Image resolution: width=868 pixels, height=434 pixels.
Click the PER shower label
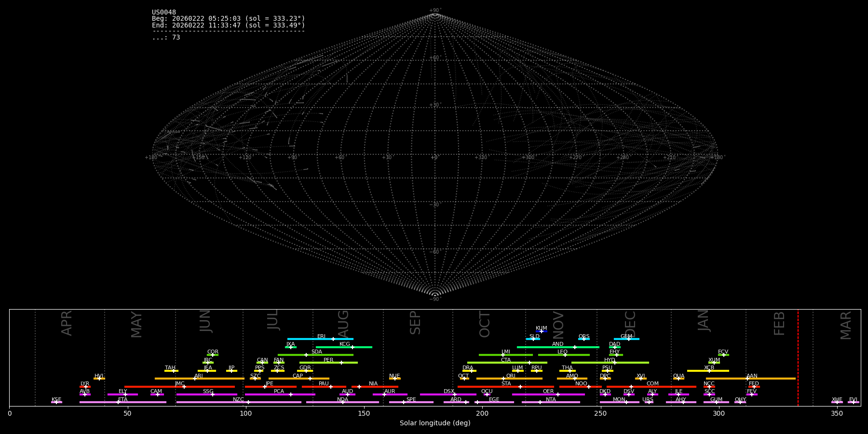click(328, 360)
